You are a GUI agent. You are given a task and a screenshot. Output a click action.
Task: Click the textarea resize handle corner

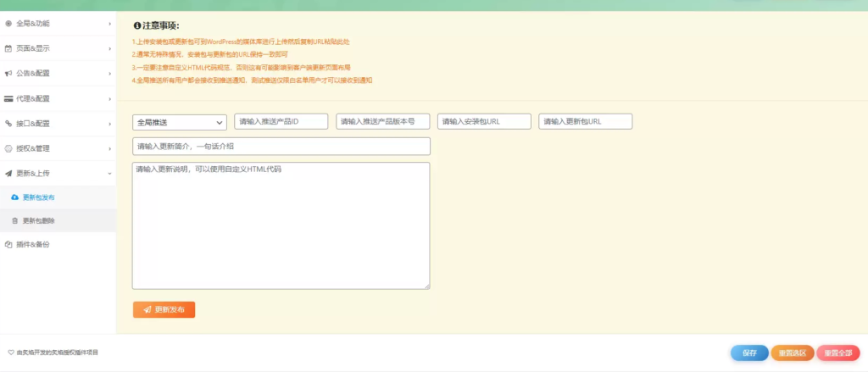427,286
